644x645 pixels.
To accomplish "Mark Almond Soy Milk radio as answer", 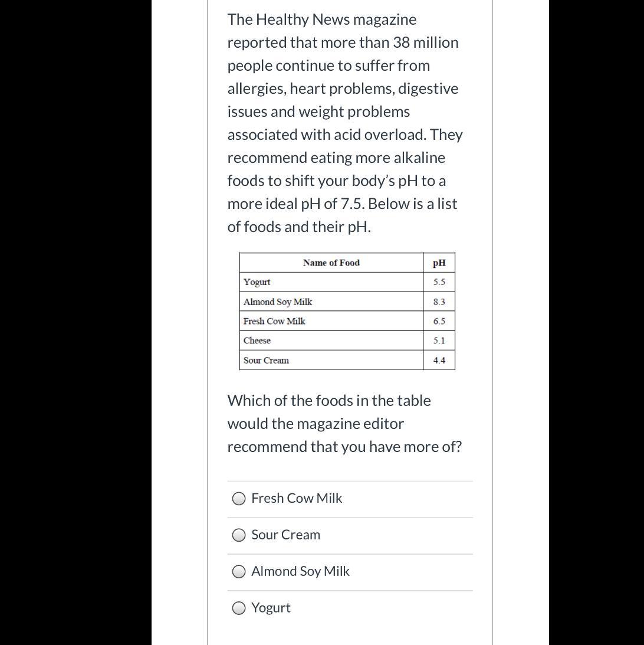I will 239,572.
